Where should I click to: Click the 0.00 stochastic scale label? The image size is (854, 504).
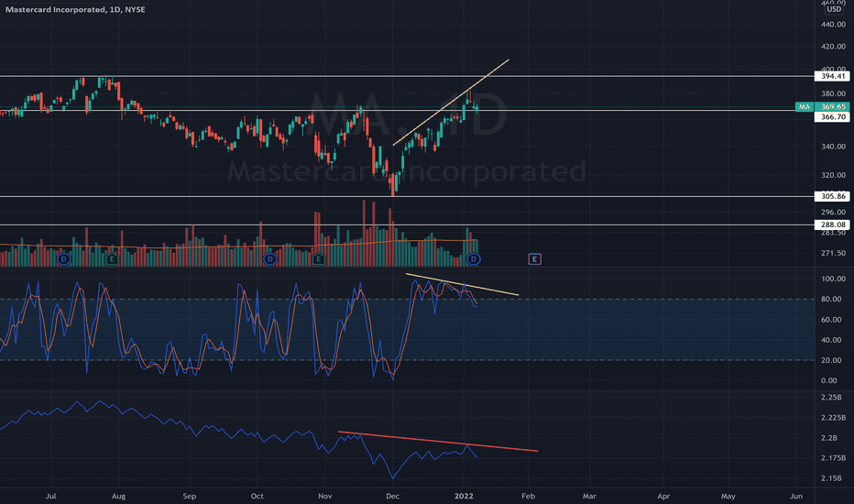click(829, 381)
